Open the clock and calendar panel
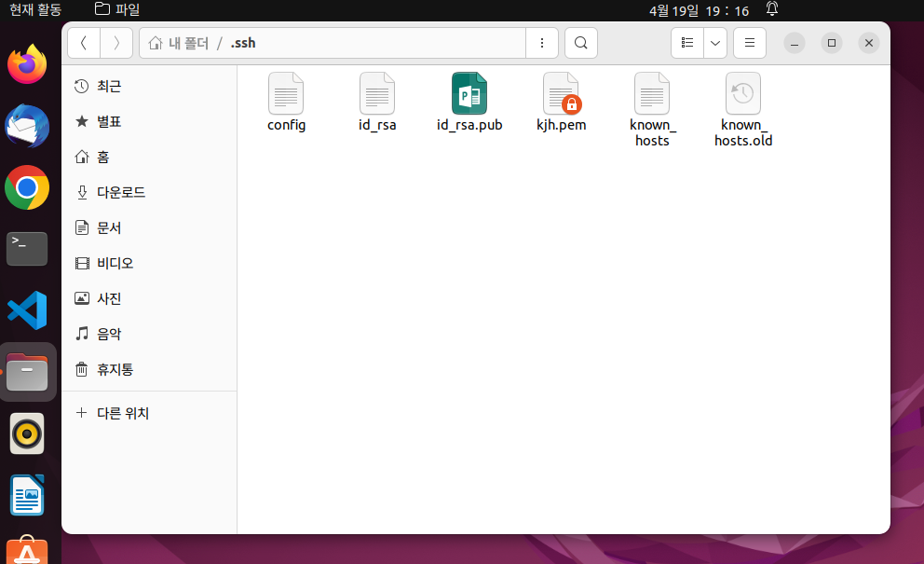 point(699,10)
